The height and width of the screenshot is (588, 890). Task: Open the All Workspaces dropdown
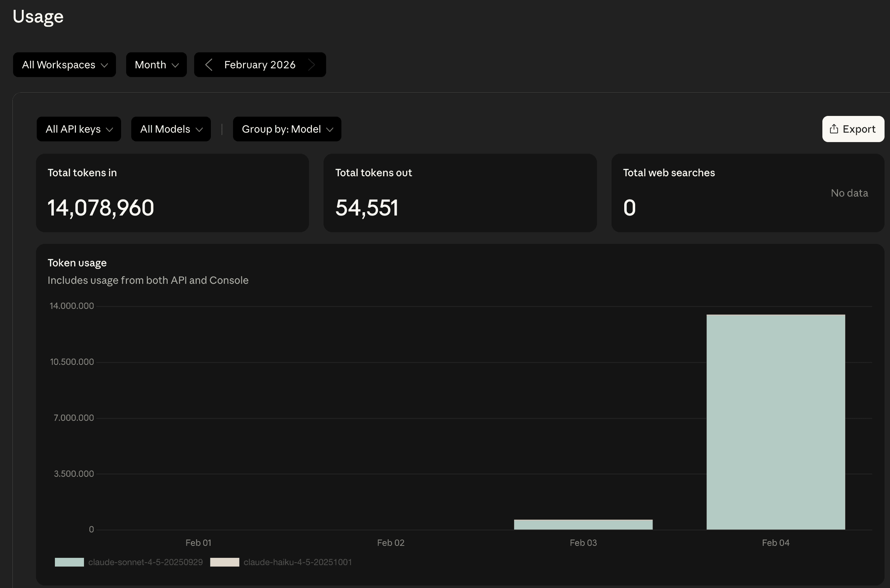(x=64, y=65)
